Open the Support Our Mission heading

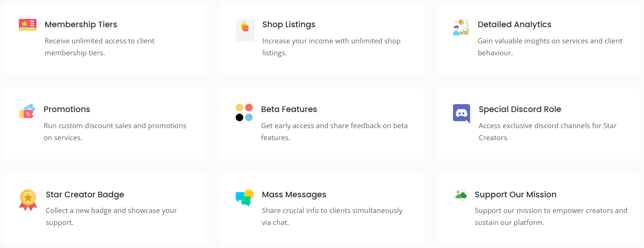516,195
